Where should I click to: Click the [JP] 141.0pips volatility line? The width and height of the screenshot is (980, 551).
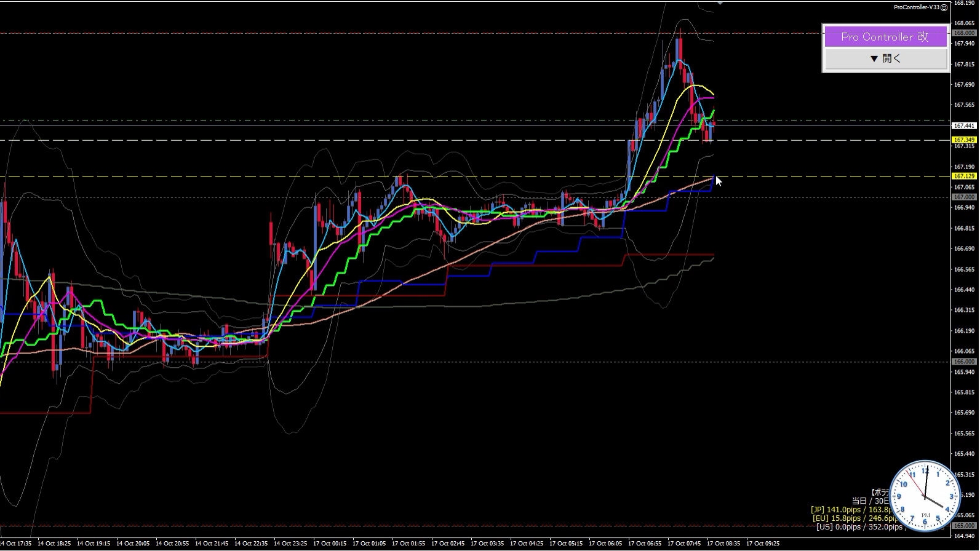click(x=851, y=510)
